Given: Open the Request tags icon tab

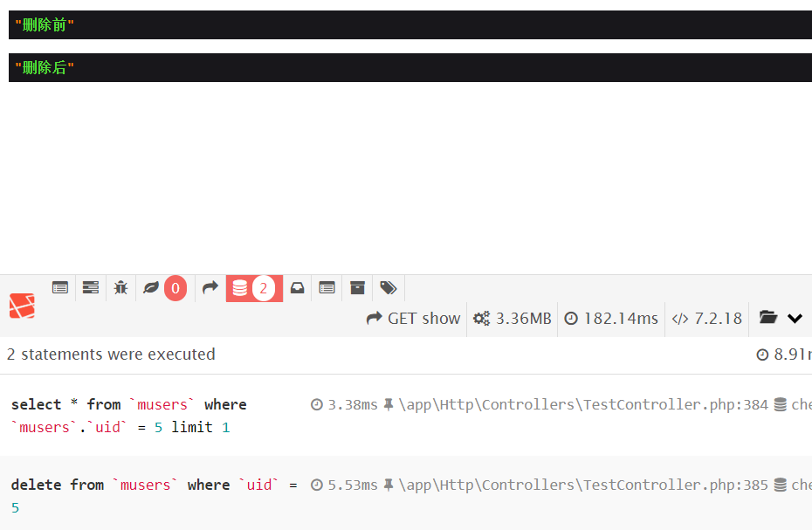Looking at the screenshot, I should 389,287.
